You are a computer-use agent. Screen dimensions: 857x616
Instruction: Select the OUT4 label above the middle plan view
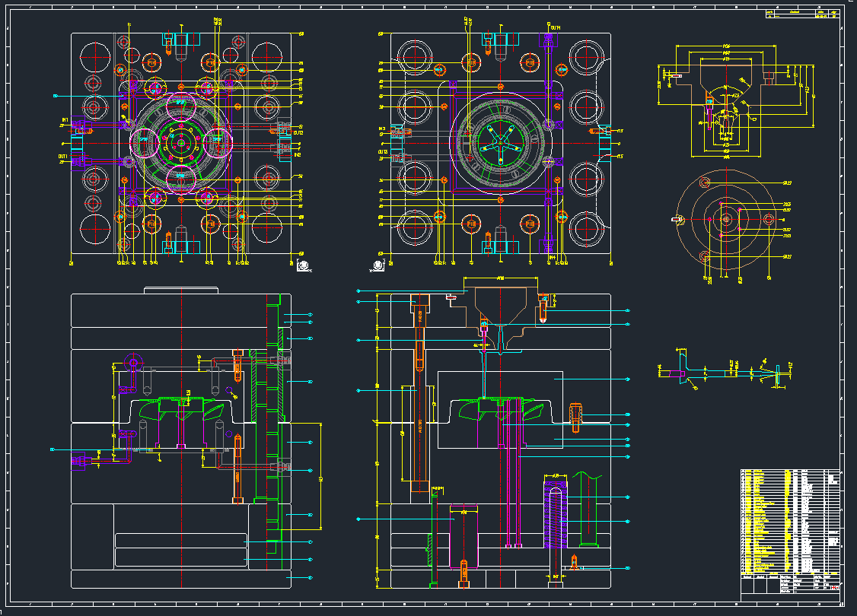pos(556,28)
